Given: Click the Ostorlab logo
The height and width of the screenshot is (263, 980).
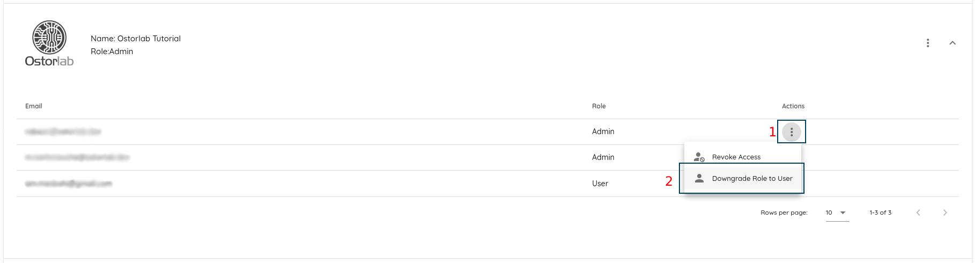Looking at the screenshot, I should coord(49,43).
